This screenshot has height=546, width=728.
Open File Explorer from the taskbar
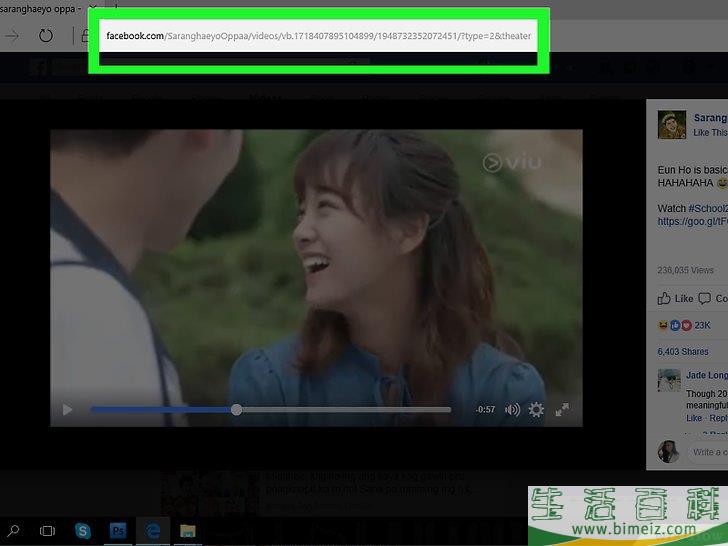click(x=188, y=530)
